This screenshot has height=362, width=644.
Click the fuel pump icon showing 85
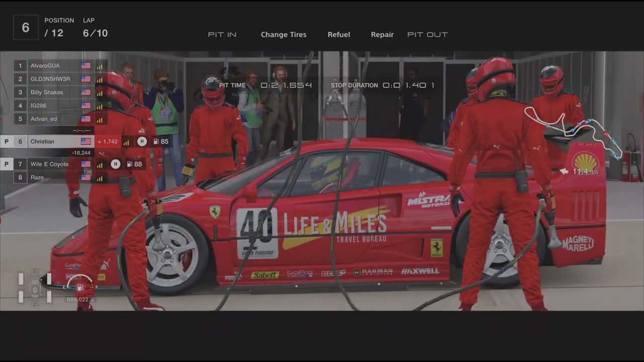[x=156, y=142]
